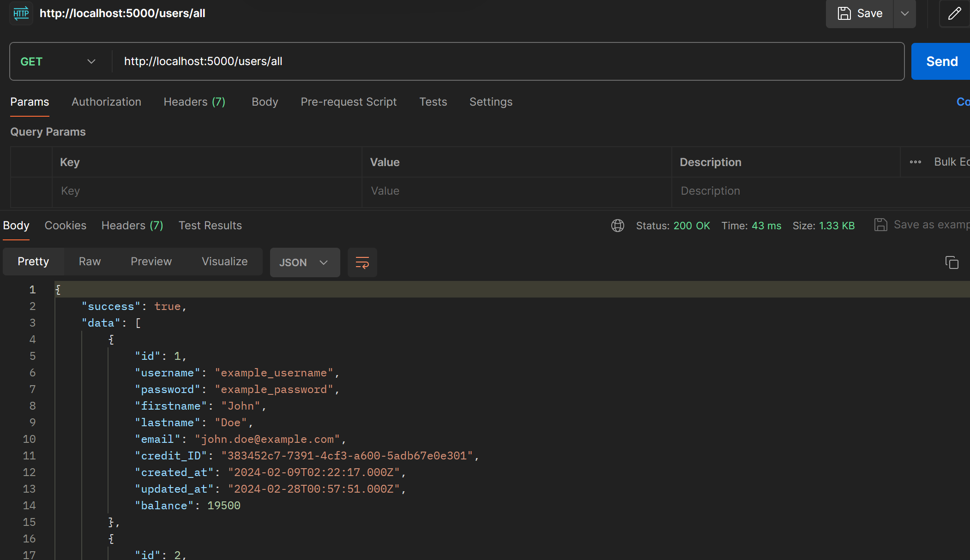
Task: Click the URL input field to edit
Action: click(x=507, y=61)
